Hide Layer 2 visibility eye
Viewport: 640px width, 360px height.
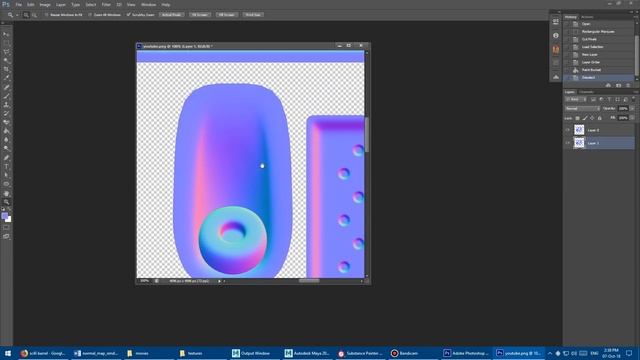(567, 130)
